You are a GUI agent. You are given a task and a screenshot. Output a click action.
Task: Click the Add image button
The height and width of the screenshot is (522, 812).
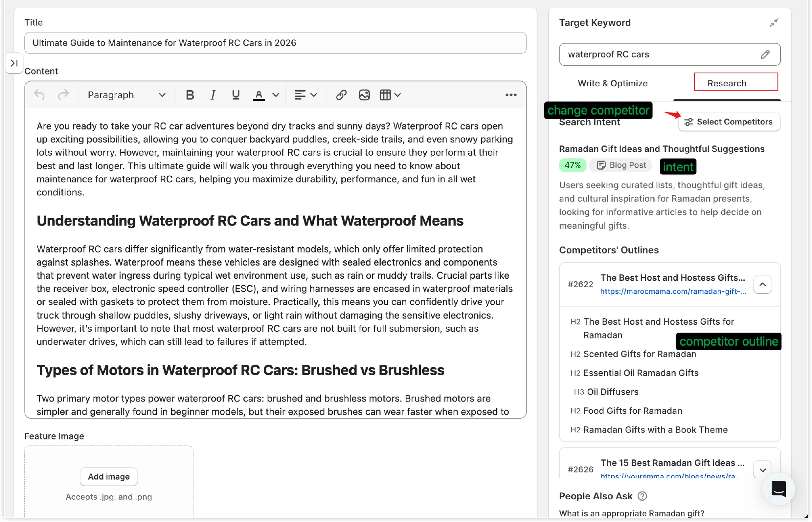pyautogui.click(x=109, y=477)
